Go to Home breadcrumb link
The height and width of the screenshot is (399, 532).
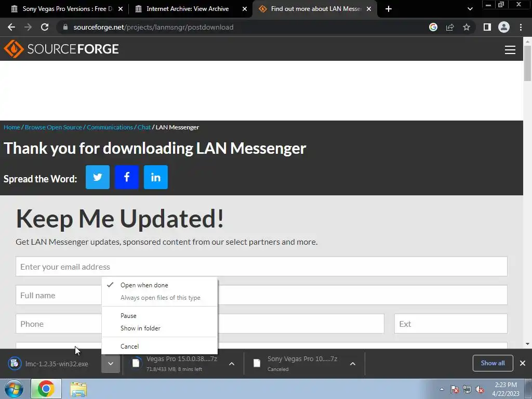coord(12,127)
